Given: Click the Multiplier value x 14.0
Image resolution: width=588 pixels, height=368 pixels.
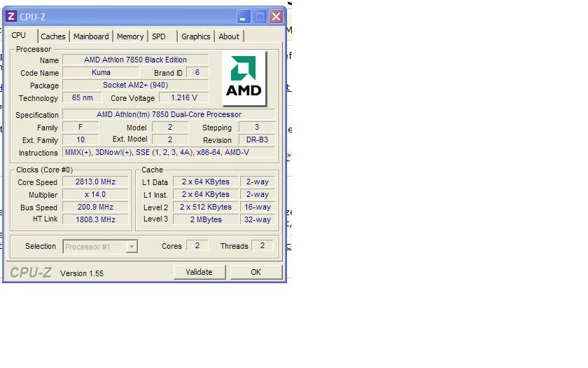Looking at the screenshot, I should [95, 195].
